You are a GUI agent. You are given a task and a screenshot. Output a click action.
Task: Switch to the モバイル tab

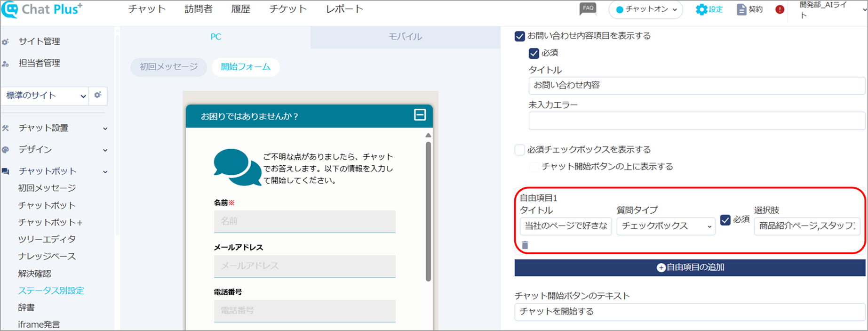[x=405, y=37]
